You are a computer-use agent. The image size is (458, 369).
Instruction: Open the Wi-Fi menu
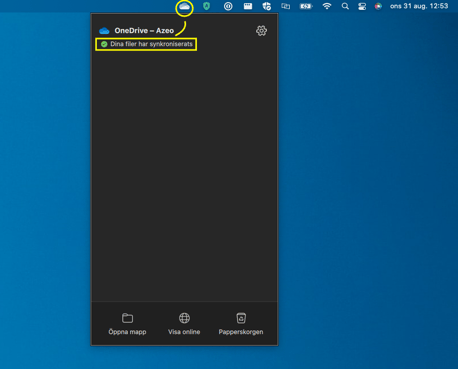tap(327, 6)
